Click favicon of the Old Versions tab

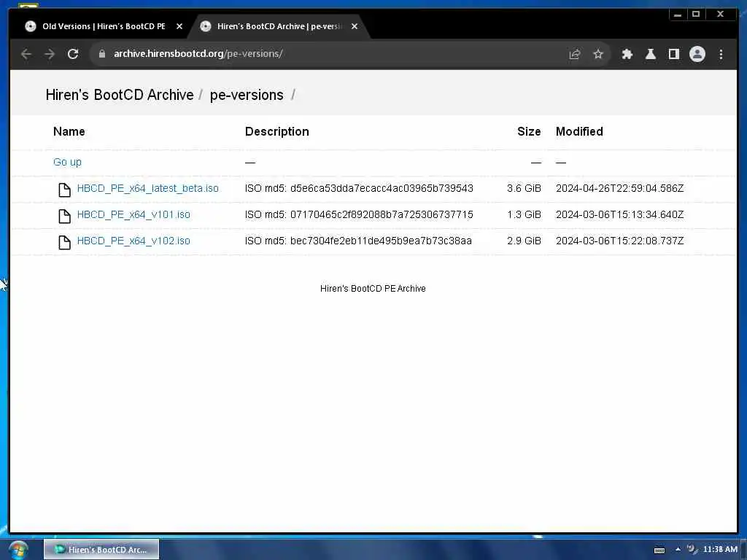tap(31, 27)
